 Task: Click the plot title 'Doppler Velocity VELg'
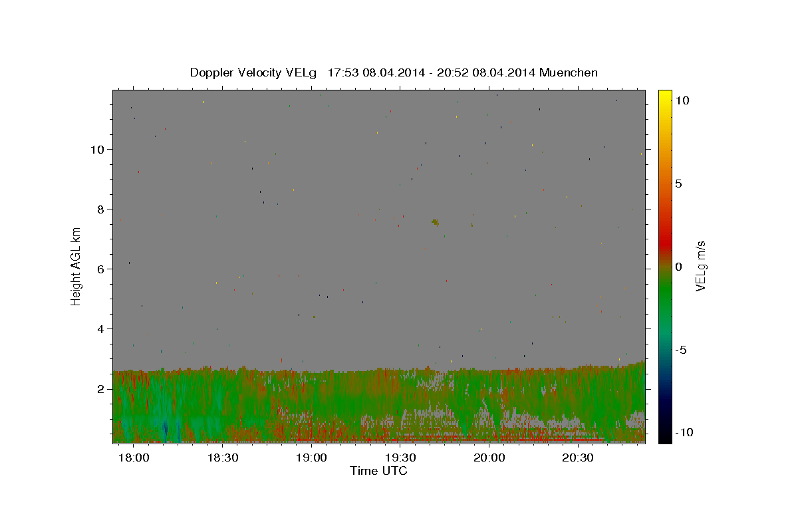[253, 72]
